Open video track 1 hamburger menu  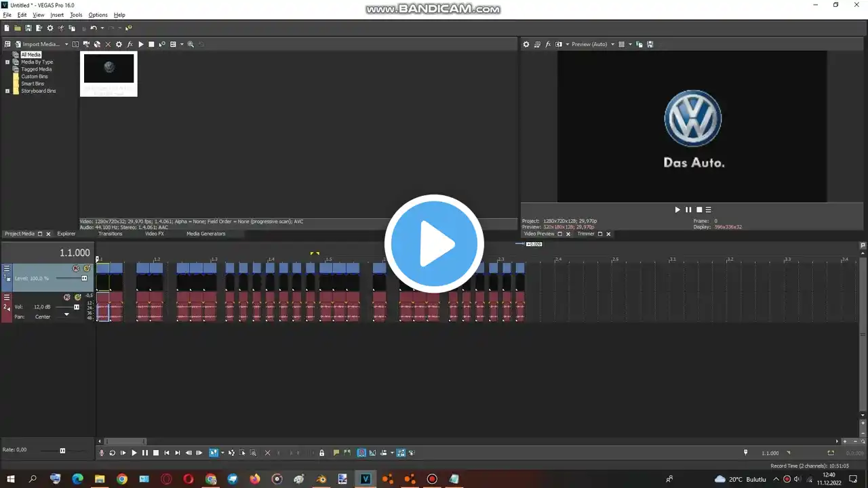coord(7,268)
